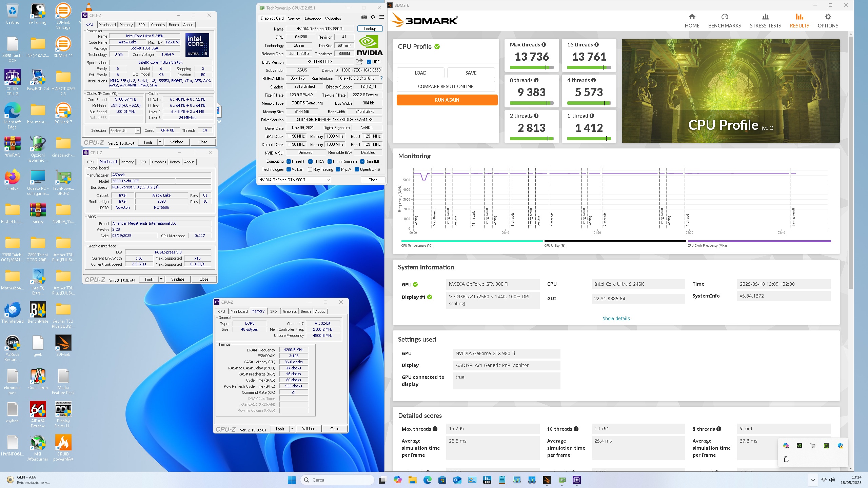Image resolution: width=868 pixels, height=488 pixels.
Task: Open the TechPowerUp GPU-Z desktop shortcut
Action: point(63,182)
